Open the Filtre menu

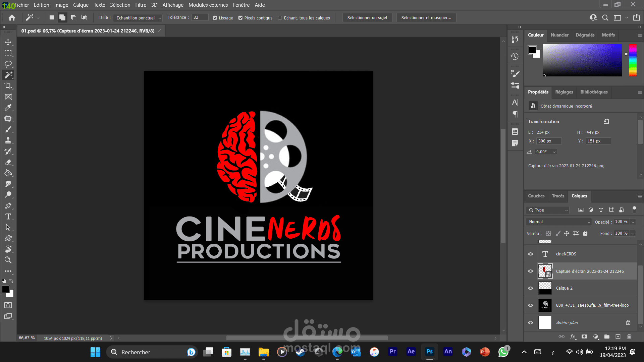tap(141, 5)
